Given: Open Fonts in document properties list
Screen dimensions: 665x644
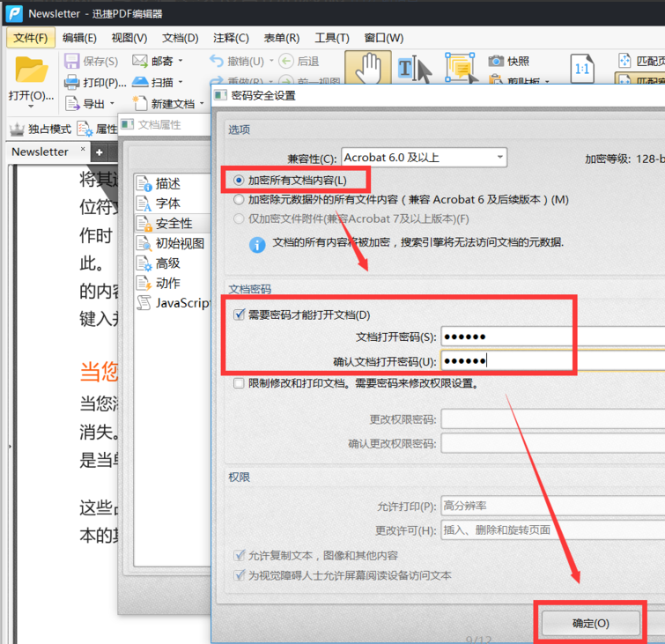Looking at the screenshot, I should (167, 204).
